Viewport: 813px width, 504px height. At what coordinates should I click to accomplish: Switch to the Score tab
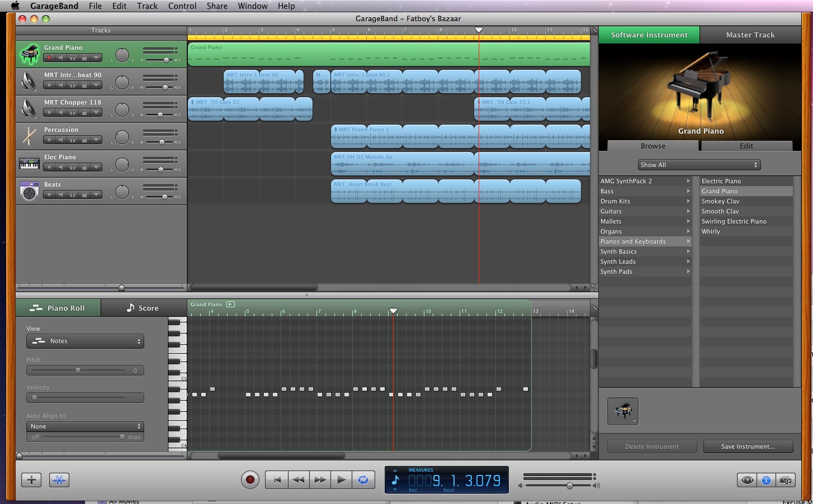pyautogui.click(x=143, y=308)
